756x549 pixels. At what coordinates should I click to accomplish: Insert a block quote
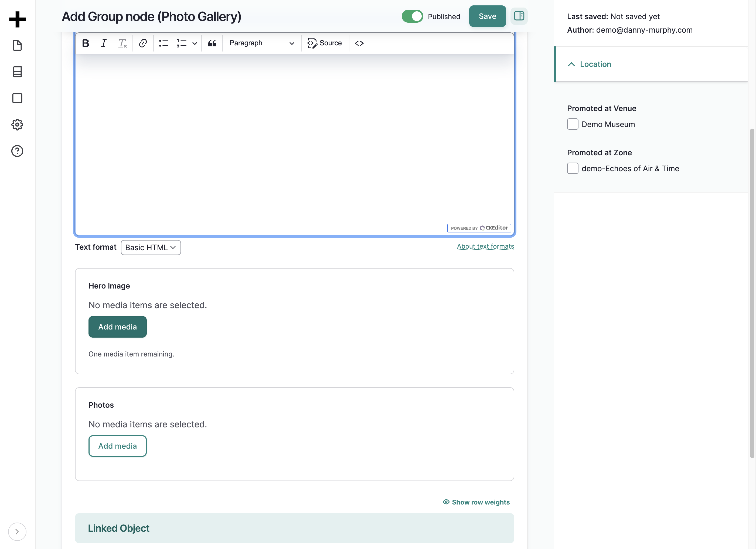212,43
